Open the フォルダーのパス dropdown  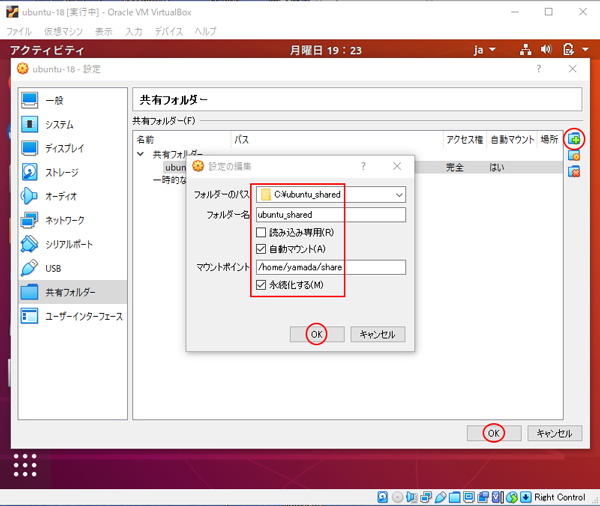coord(399,195)
